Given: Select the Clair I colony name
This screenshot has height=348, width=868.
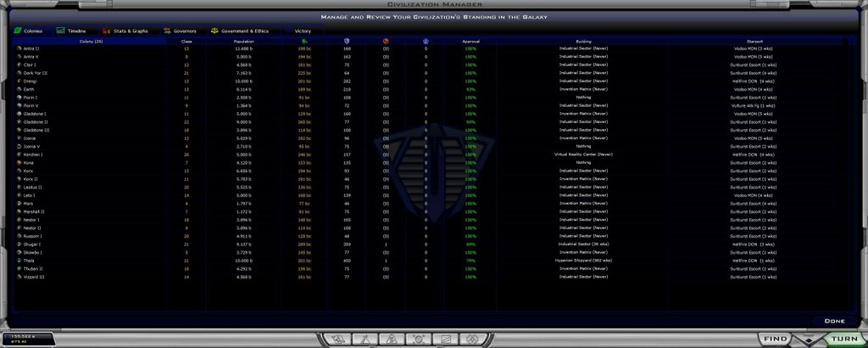Looking at the screenshot, I should coord(30,65).
